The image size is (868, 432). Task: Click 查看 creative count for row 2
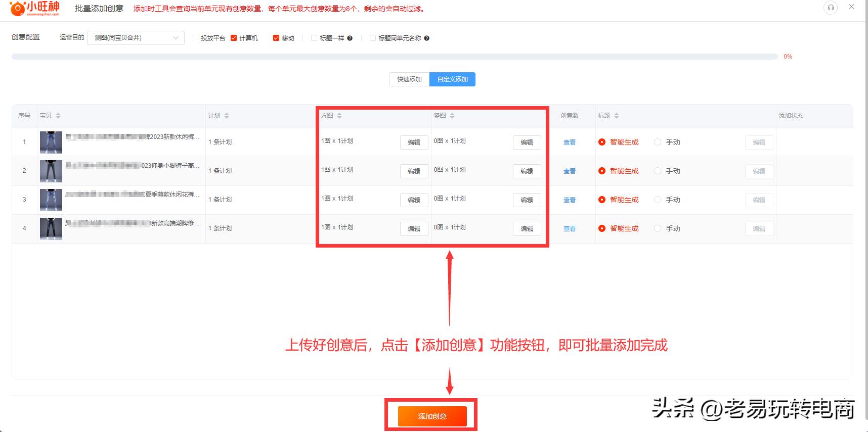[x=570, y=171]
